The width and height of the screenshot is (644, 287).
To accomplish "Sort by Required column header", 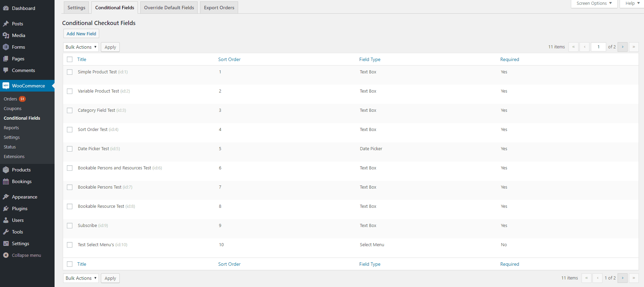I will [x=510, y=59].
